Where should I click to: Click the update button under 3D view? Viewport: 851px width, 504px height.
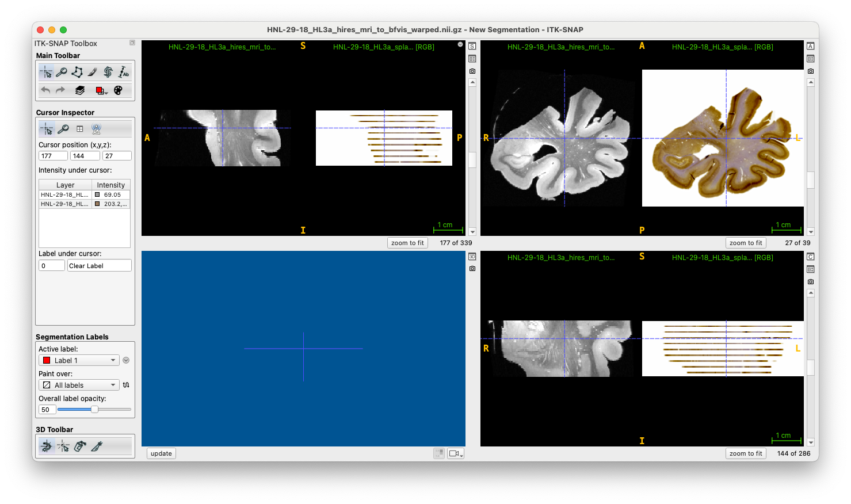161,453
